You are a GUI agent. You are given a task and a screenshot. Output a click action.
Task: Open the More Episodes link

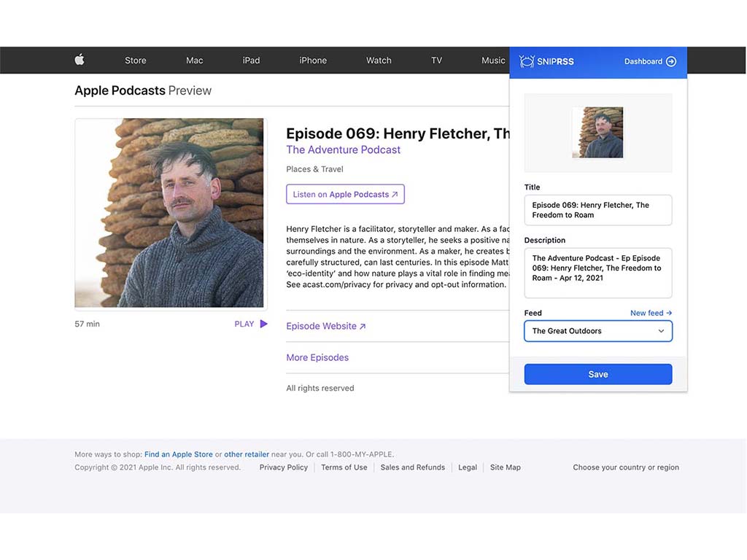pyautogui.click(x=317, y=357)
